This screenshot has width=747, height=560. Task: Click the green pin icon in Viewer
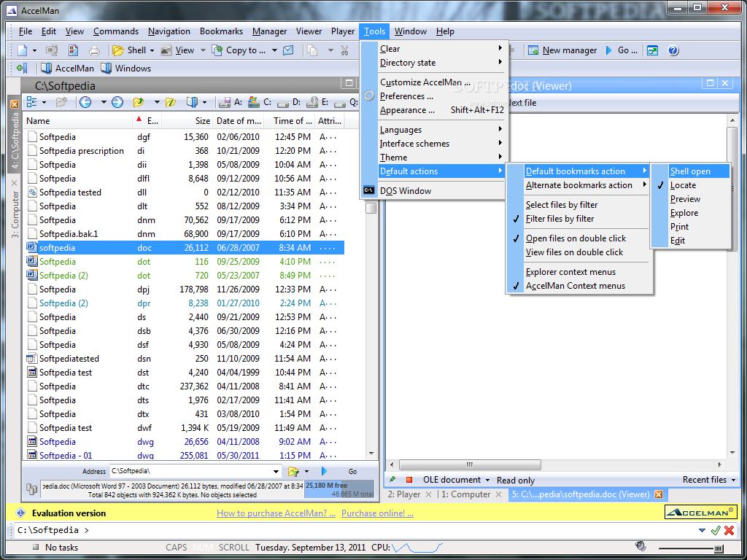coord(393,480)
